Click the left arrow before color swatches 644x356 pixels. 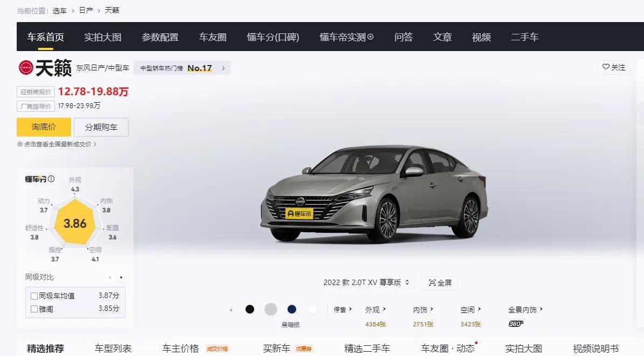[x=231, y=310]
